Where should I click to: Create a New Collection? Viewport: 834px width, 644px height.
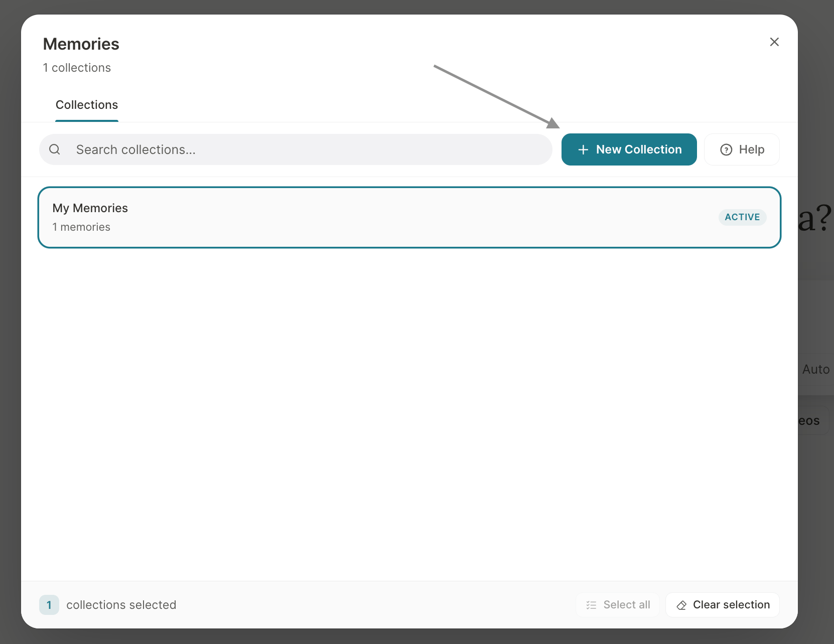pos(629,149)
